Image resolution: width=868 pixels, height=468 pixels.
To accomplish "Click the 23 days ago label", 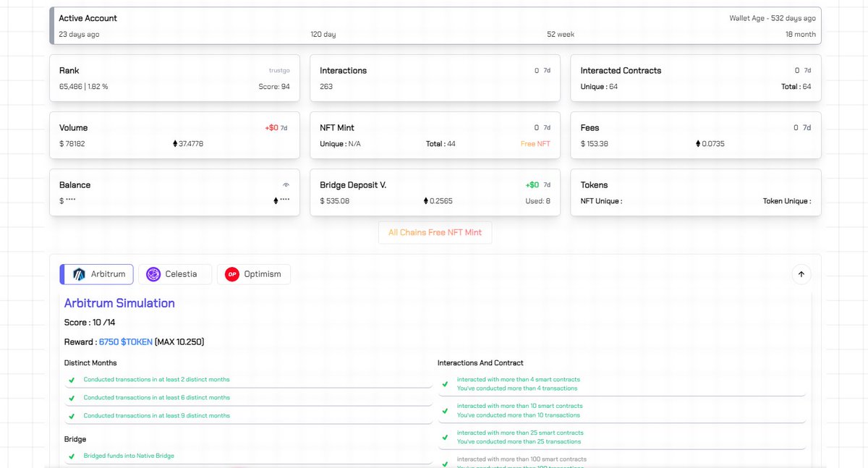I will [79, 35].
